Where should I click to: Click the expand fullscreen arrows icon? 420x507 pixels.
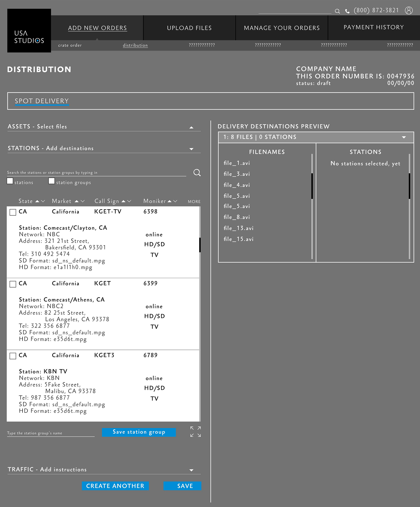195,431
